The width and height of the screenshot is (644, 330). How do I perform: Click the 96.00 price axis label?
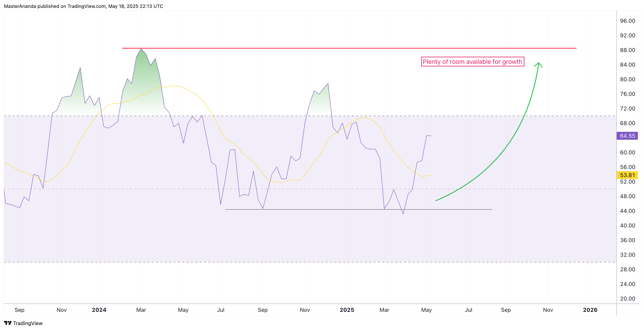point(628,21)
